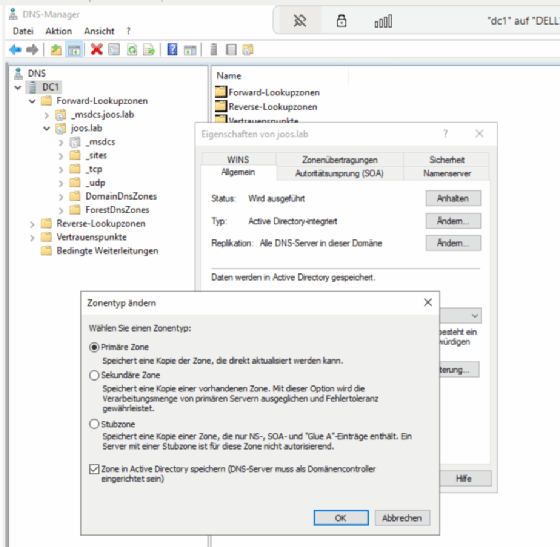Toggle the console tree pane icon

(74, 50)
